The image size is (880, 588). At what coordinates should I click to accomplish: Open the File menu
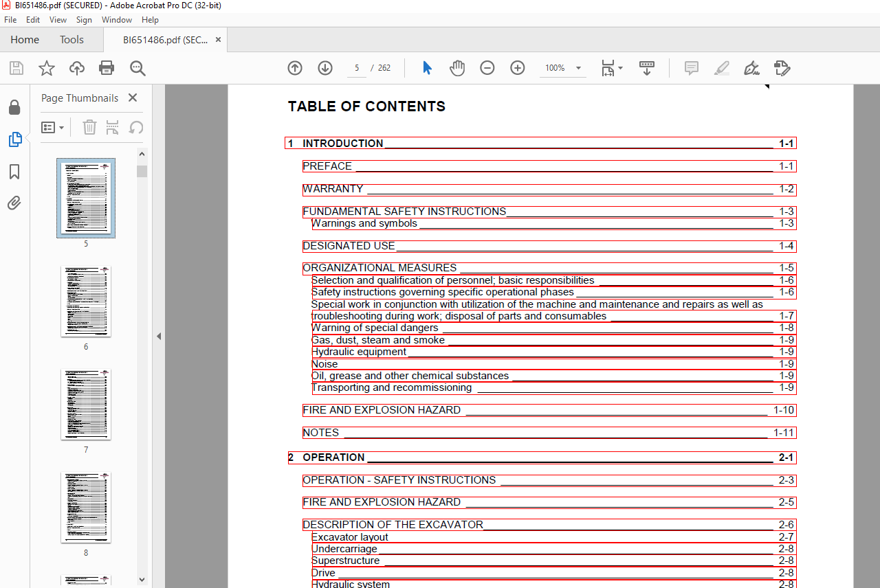tap(10, 20)
